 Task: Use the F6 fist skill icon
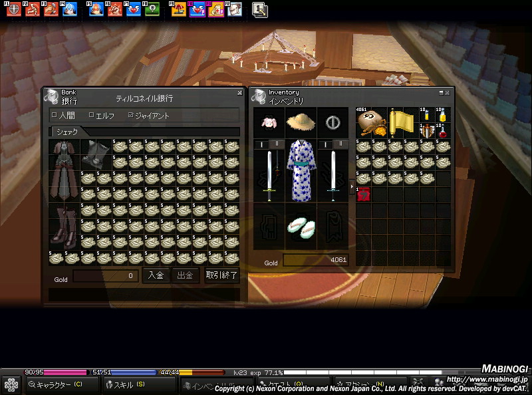pyautogui.click(x=114, y=9)
